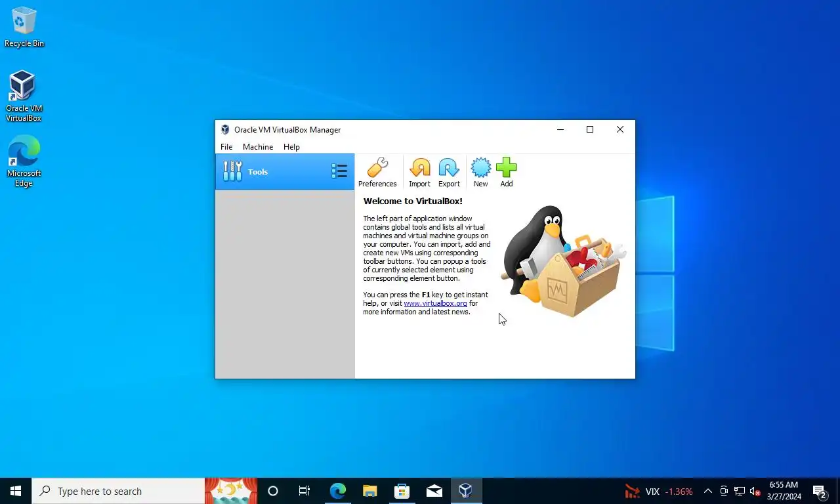840x504 pixels.
Task: Open the notification center icon
Action: [820, 491]
